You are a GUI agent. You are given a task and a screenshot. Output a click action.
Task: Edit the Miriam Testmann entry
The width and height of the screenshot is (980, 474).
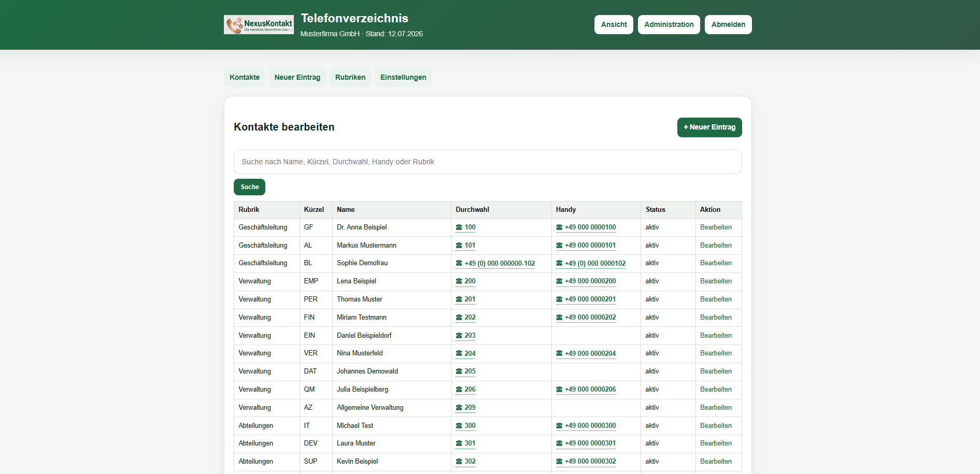(716, 318)
